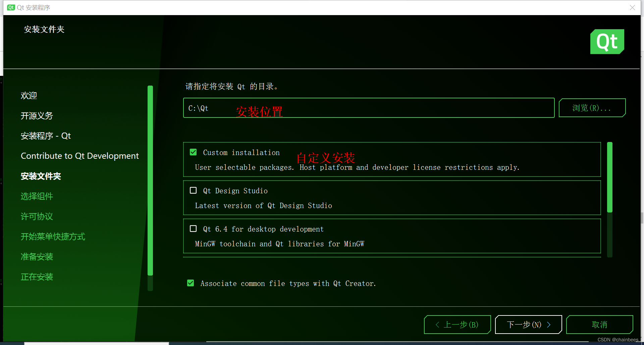This screenshot has height=345, width=644.
Task: Click the 正在安装 sidebar step
Action: coord(37,277)
